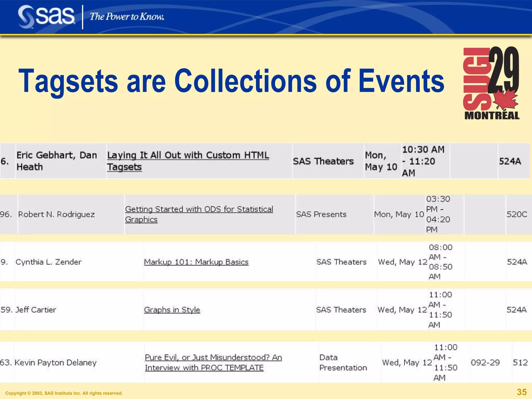Select presenter 'Robert N. Rodriguez'

point(56,214)
